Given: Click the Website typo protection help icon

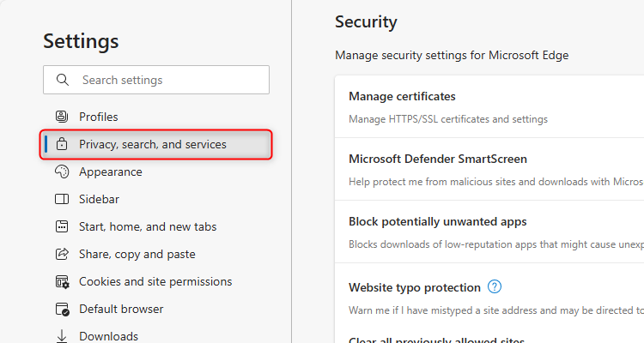Looking at the screenshot, I should tap(494, 286).
